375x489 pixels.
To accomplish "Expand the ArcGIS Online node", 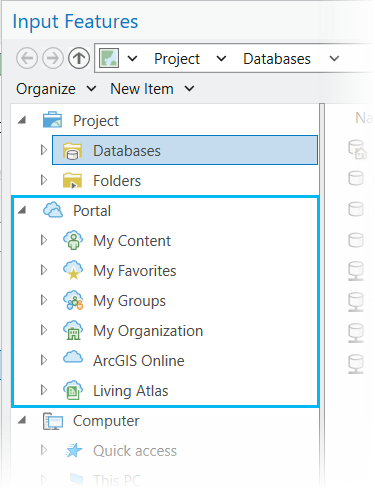I will click(x=44, y=360).
